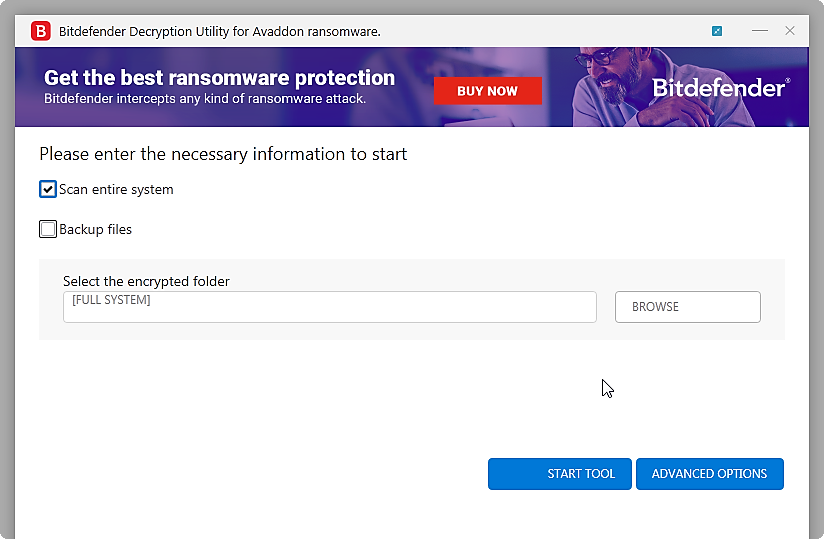824x539 pixels.
Task: Click the encrypted folder path field
Action: 329,307
